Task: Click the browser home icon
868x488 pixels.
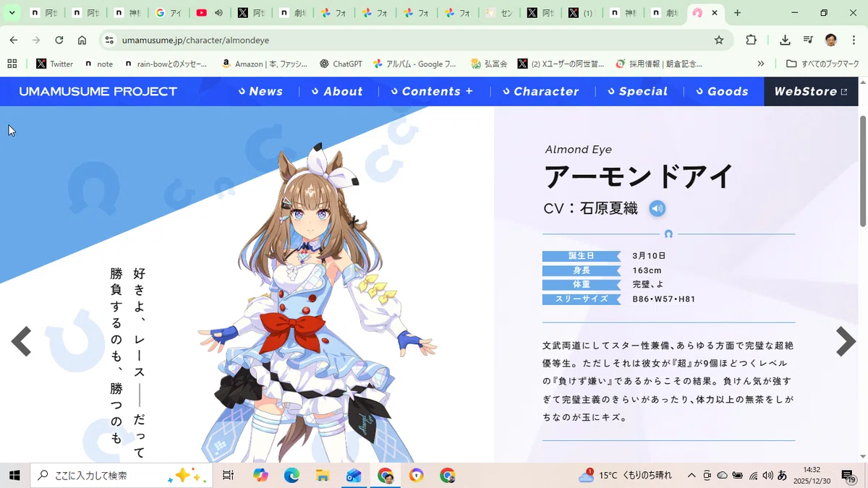Action: [x=82, y=40]
